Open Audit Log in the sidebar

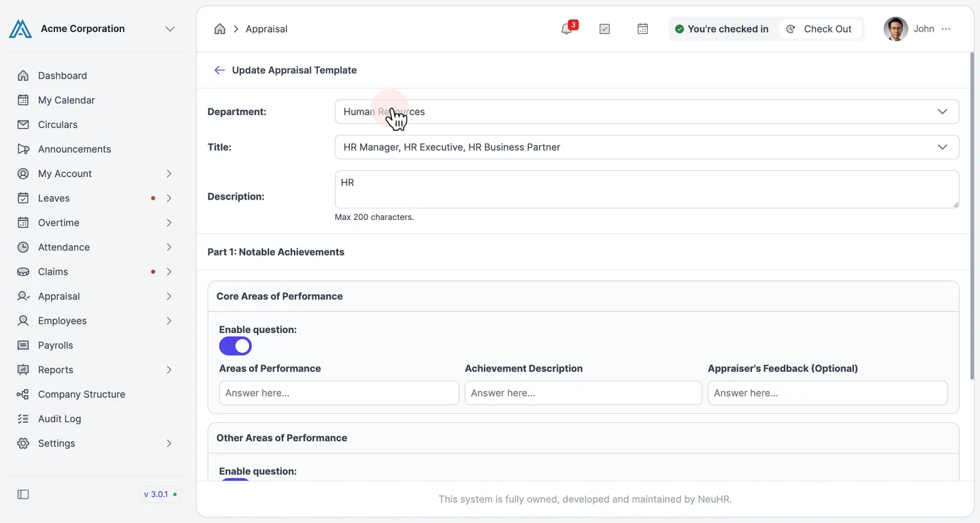[x=60, y=419]
